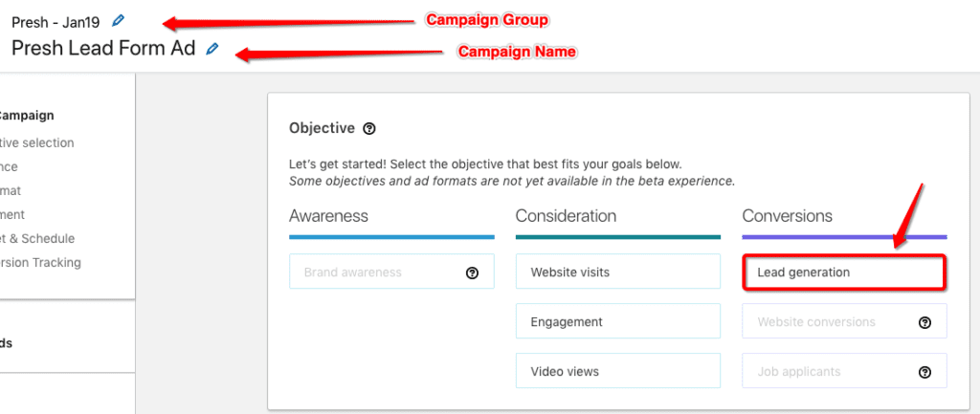This screenshot has width=980, height=414.
Task: Select Job applicants objective
Action: point(844,371)
